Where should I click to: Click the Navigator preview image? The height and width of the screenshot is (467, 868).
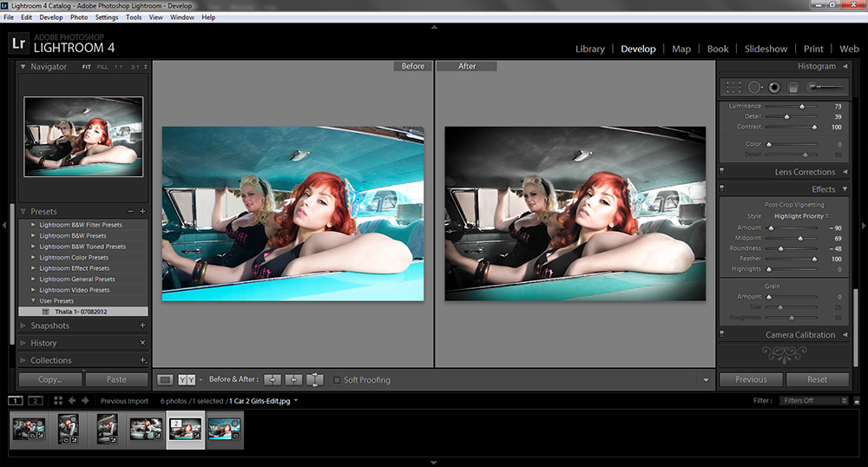point(83,136)
